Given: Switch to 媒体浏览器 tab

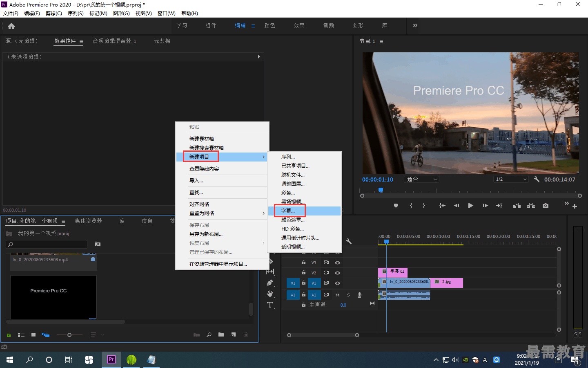Looking at the screenshot, I should (88, 221).
